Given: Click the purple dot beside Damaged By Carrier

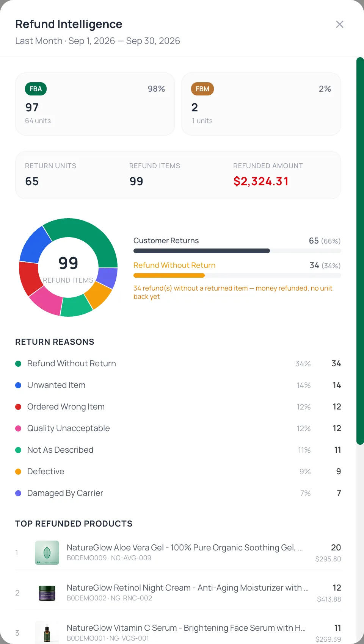Looking at the screenshot, I should click(18, 493).
